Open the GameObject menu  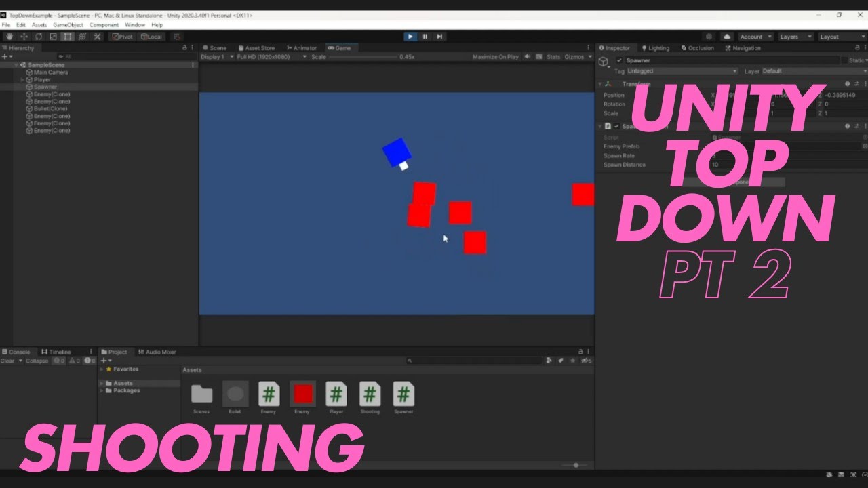click(68, 25)
